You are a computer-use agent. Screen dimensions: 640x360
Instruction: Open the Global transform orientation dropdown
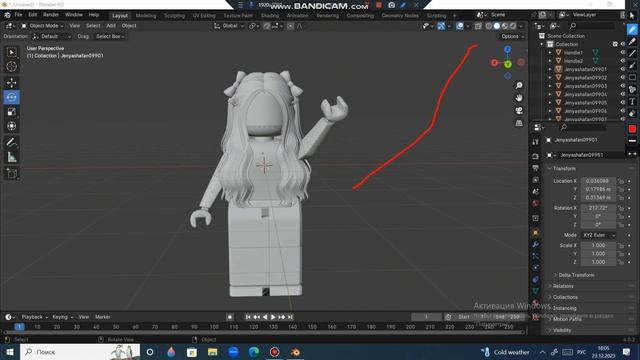(229, 26)
